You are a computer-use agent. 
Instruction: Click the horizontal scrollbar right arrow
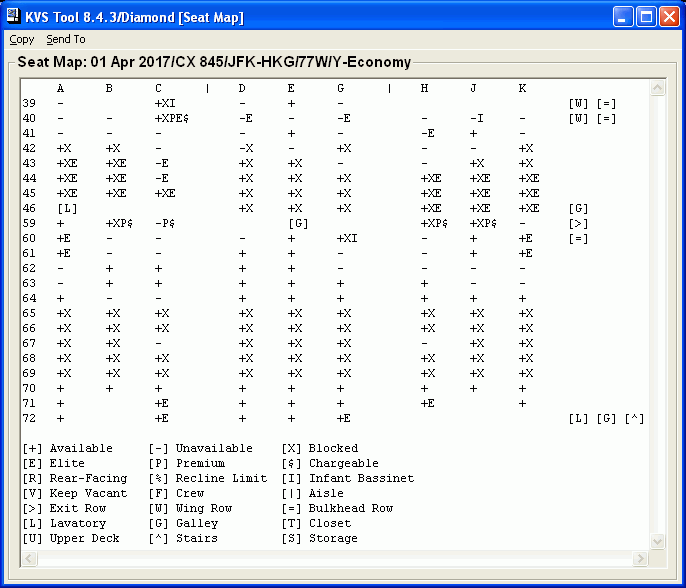tap(640, 558)
